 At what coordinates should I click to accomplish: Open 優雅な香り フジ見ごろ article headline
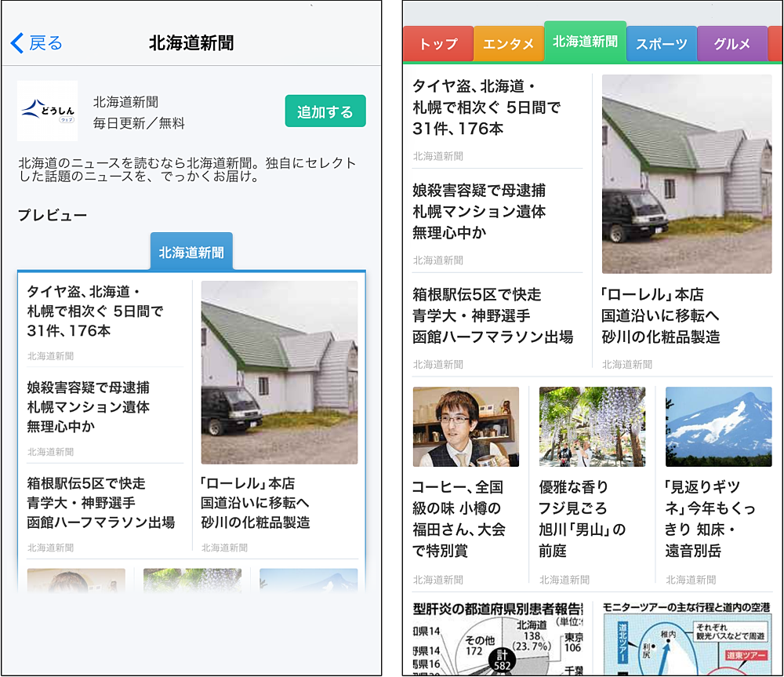582,519
